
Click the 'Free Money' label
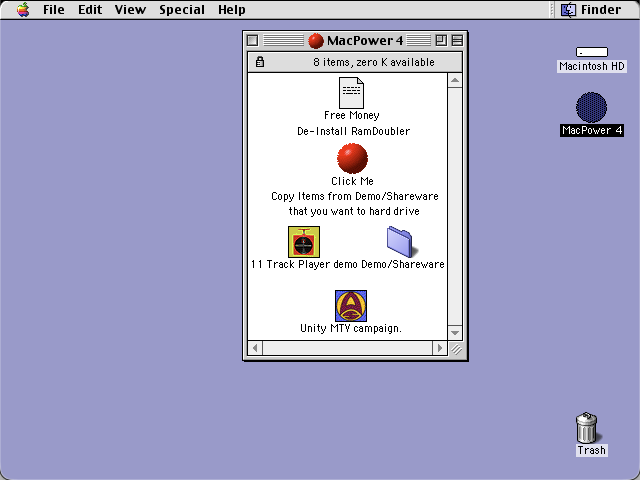[351, 116]
